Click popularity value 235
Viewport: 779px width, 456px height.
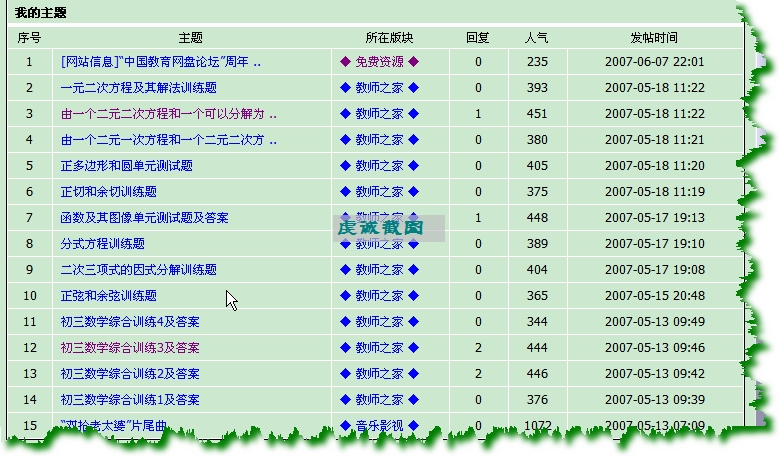537,62
